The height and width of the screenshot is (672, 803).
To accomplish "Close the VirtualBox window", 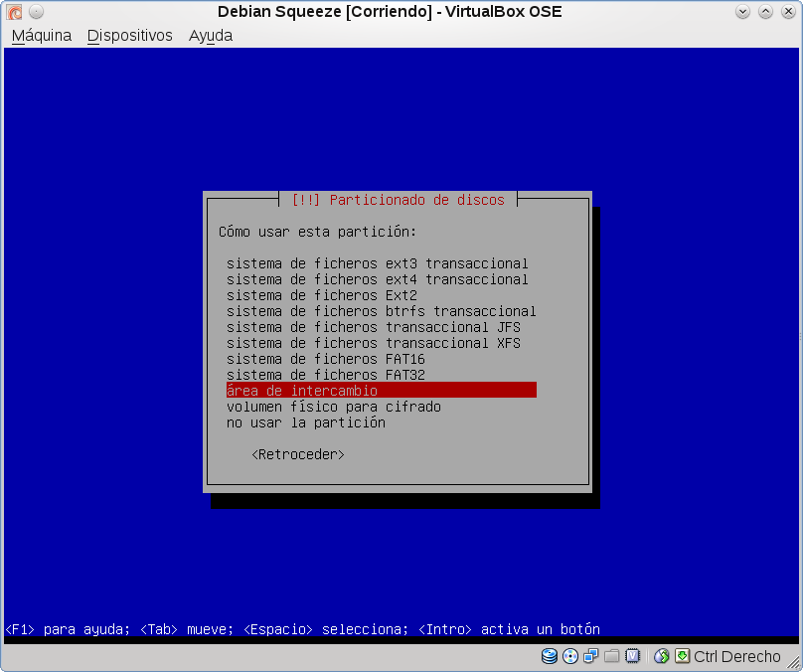I will pyautogui.click(x=788, y=11).
